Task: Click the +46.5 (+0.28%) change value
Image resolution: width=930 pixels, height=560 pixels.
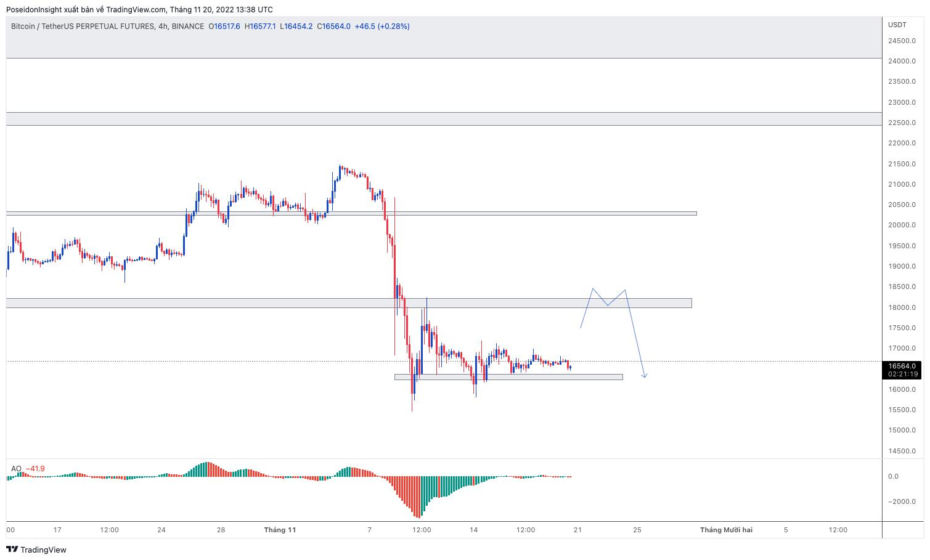Action: click(382, 26)
